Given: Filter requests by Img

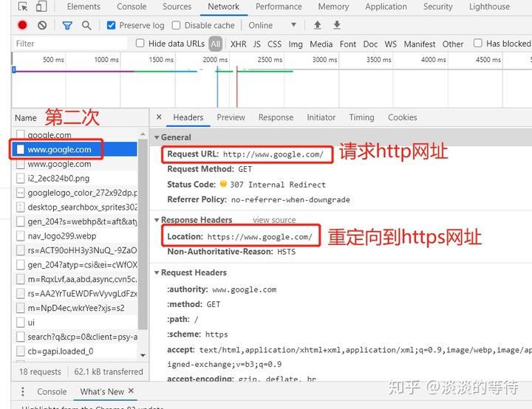Looking at the screenshot, I should (x=296, y=44).
